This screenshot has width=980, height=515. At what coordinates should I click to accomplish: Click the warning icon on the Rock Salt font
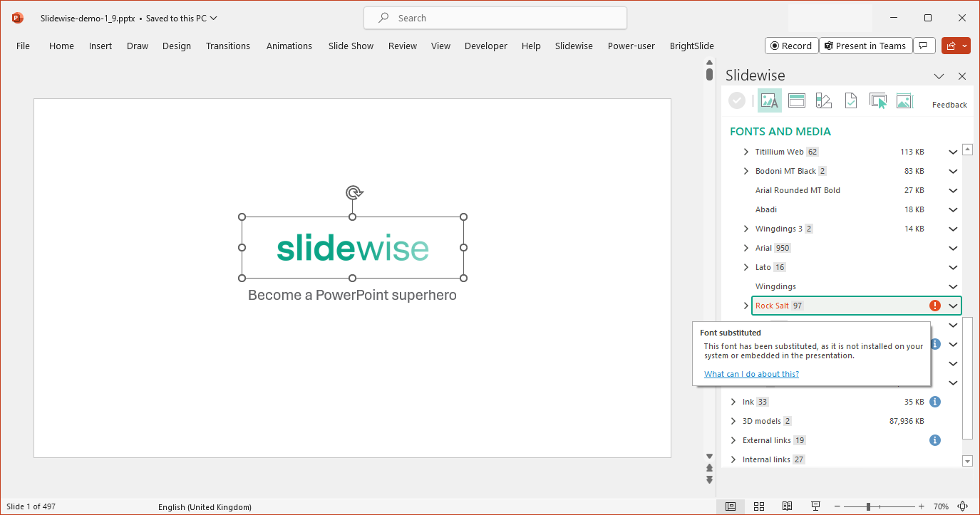(x=934, y=305)
